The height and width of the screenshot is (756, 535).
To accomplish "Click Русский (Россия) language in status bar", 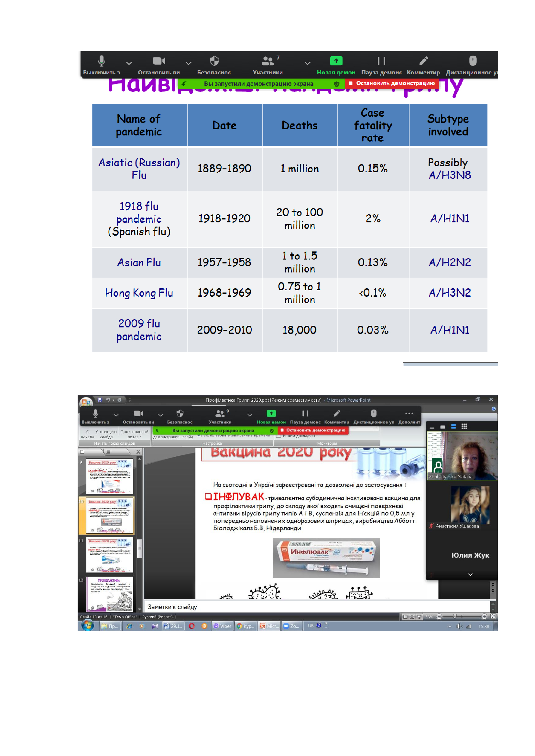I will tap(158, 617).
